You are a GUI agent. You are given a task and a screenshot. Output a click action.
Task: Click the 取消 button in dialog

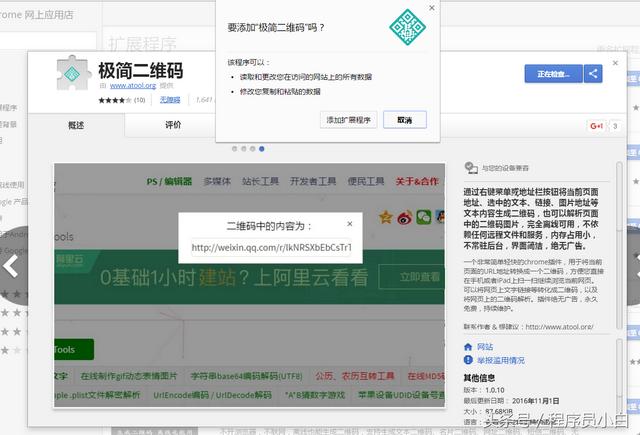pyautogui.click(x=404, y=120)
